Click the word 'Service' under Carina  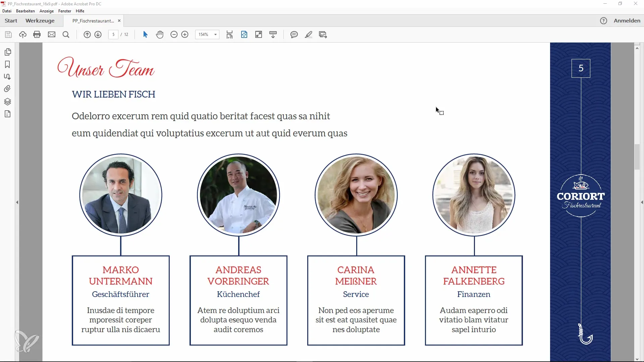(356, 294)
